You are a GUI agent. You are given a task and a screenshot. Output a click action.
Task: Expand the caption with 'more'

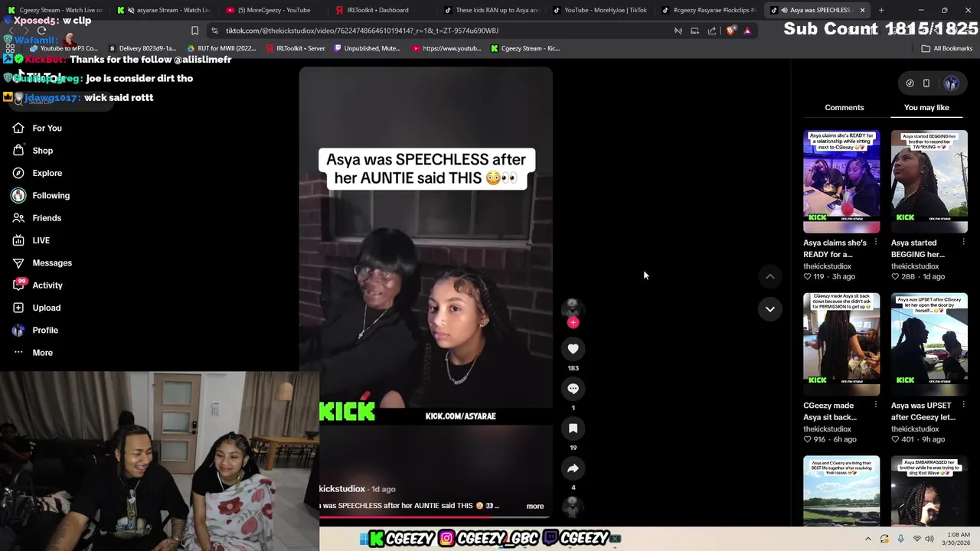coord(534,507)
